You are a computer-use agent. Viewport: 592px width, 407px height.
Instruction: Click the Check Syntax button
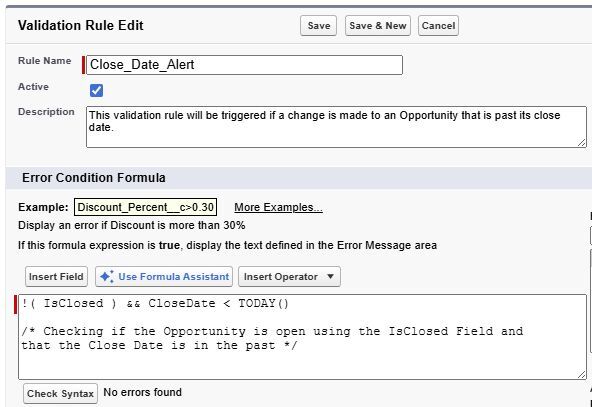60,393
